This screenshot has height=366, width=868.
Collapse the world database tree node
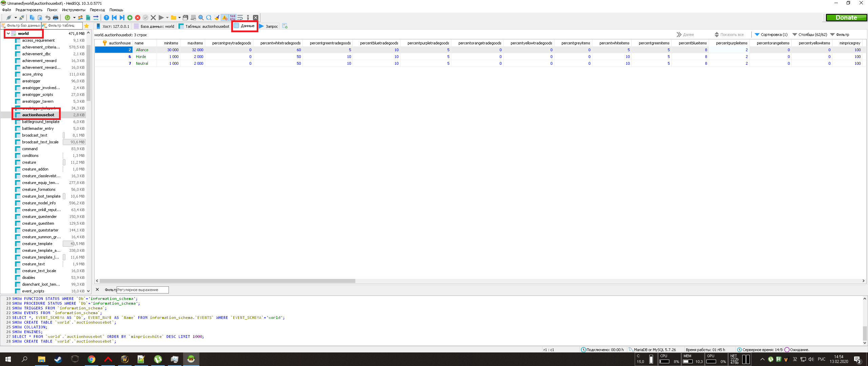8,34
